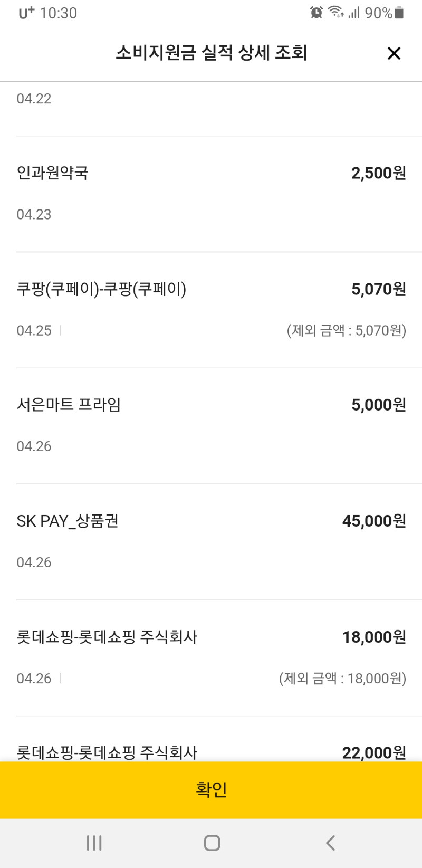
Task: Tap the alarm icon in status bar
Action: [316, 13]
